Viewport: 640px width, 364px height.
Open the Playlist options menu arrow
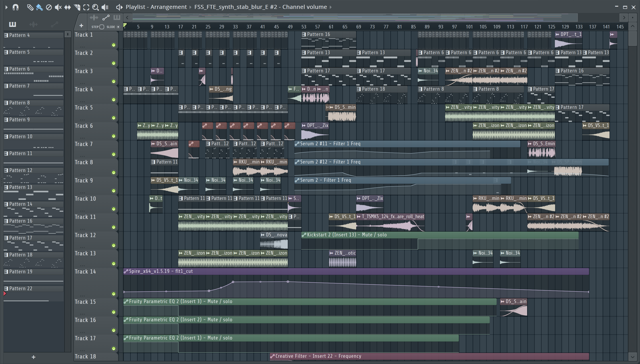(6, 7)
